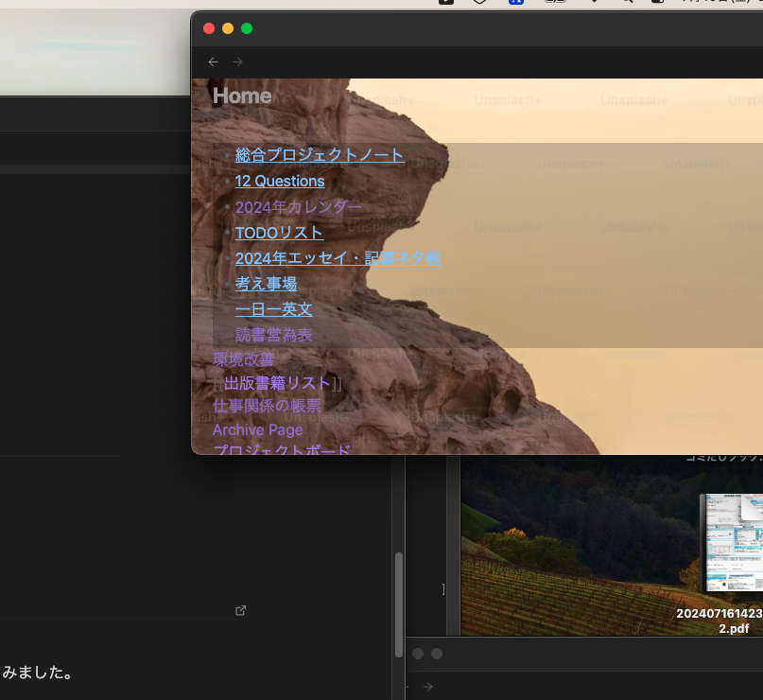The image size is (763, 700).
Task: Click the back navigation arrow
Action: (213, 61)
